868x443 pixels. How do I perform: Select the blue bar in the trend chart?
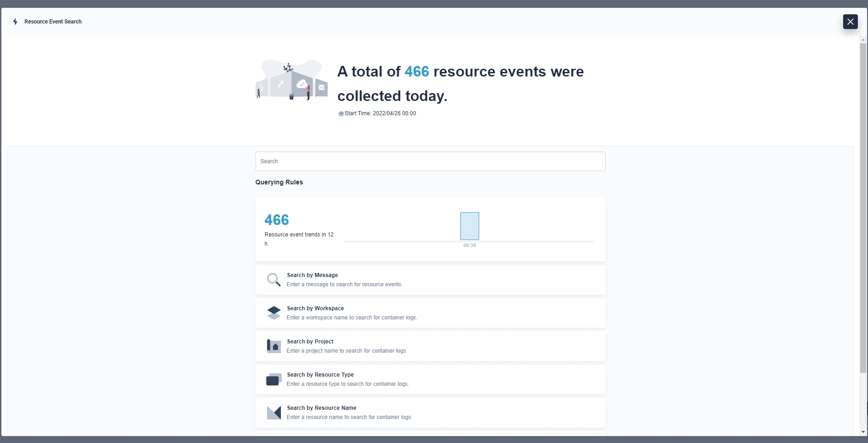469,226
